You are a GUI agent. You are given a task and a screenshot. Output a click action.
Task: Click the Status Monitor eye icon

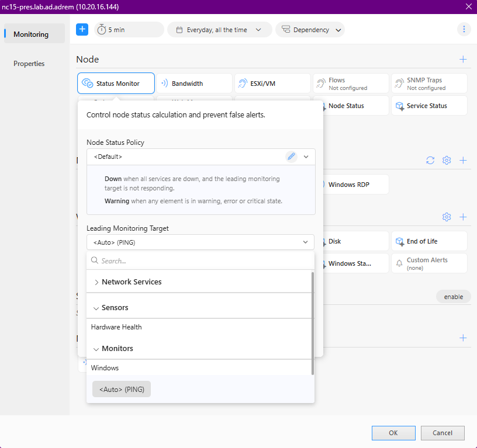coord(87,84)
